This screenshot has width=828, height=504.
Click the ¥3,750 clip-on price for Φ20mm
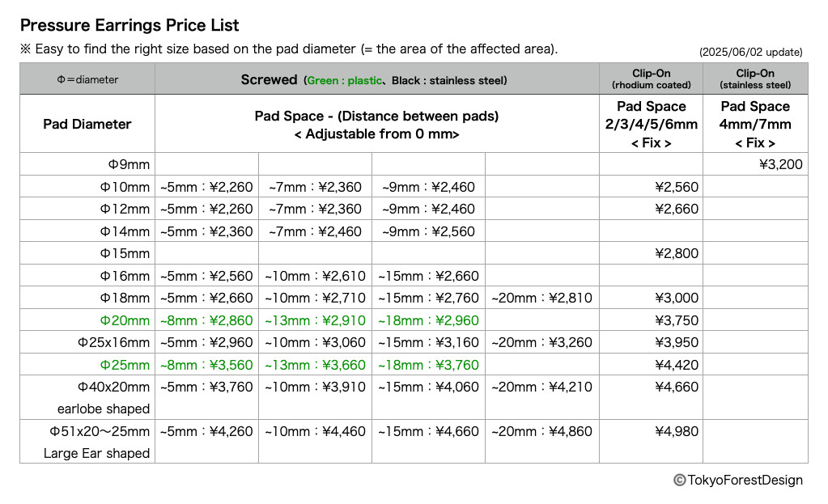coord(677,320)
